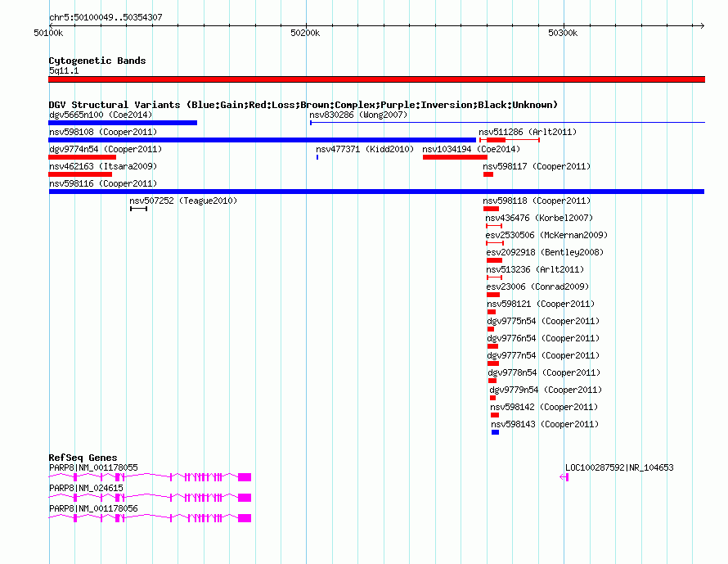The image size is (728, 564).
Task: Select the PARP8 NM_024615 gene model glyph
Action: pos(150,498)
